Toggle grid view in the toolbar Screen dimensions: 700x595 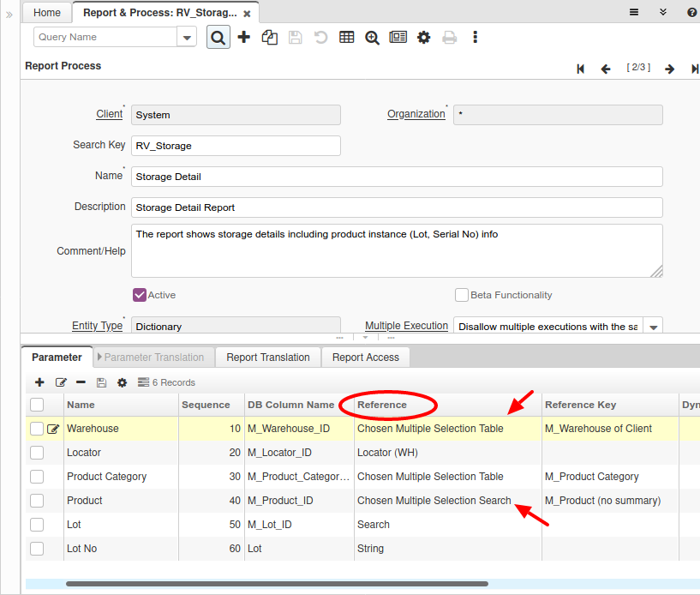point(346,37)
